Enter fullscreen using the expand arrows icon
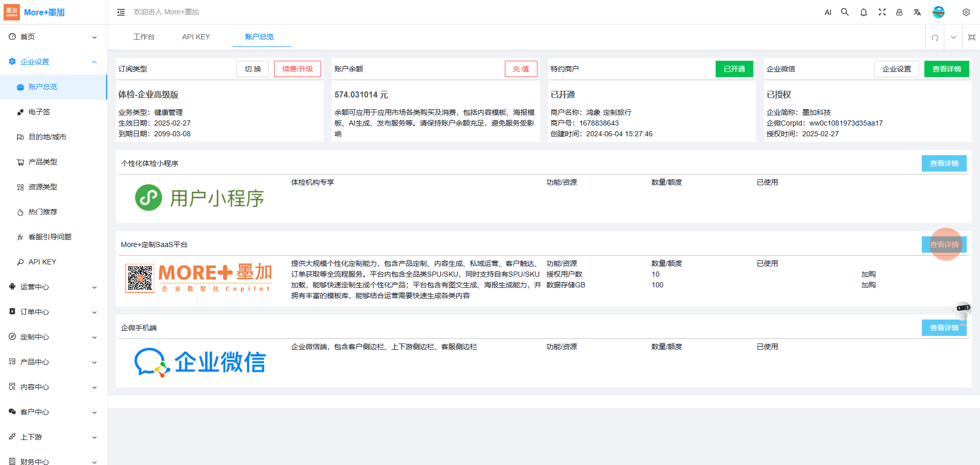The height and width of the screenshot is (465, 980). (881, 12)
